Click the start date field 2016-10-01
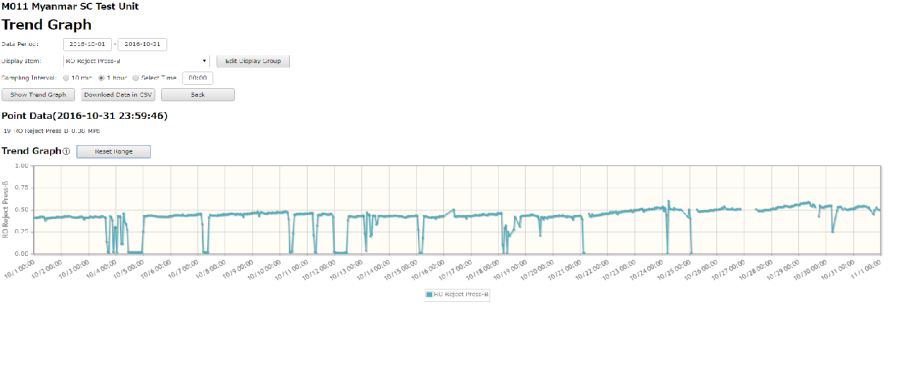This screenshot has height=373, width=903. click(87, 44)
